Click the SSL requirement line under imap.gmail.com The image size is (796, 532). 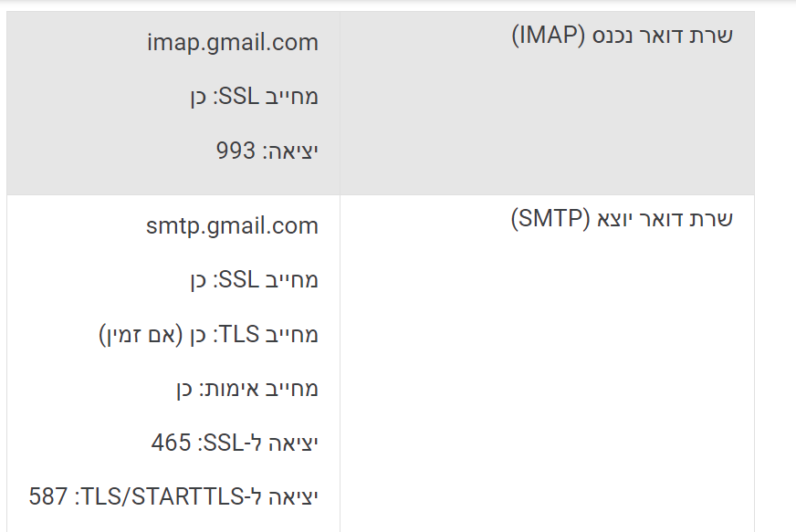tap(254, 97)
